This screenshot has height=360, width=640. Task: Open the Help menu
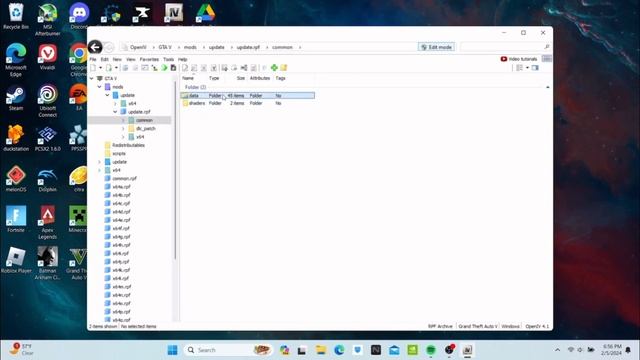182,59
